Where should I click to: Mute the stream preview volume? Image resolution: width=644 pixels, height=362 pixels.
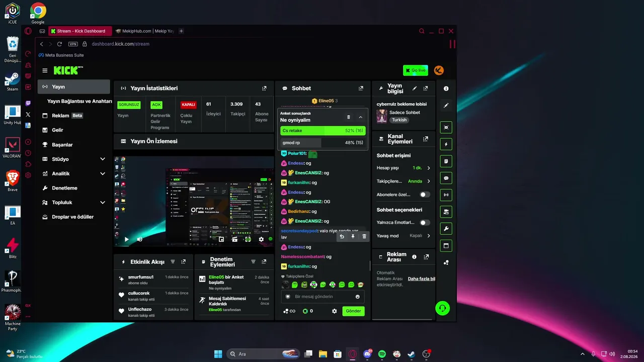pyautogui.click(x=139, y=239)
